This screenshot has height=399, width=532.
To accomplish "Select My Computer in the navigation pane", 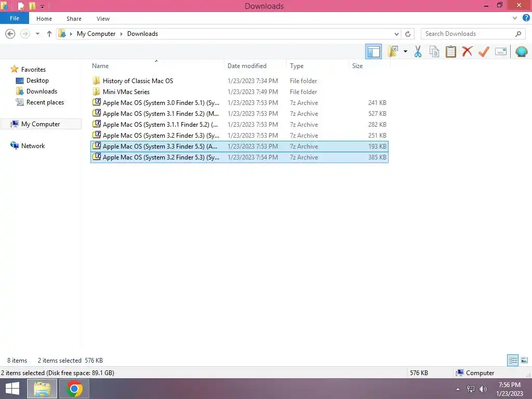I will (41, 124).
